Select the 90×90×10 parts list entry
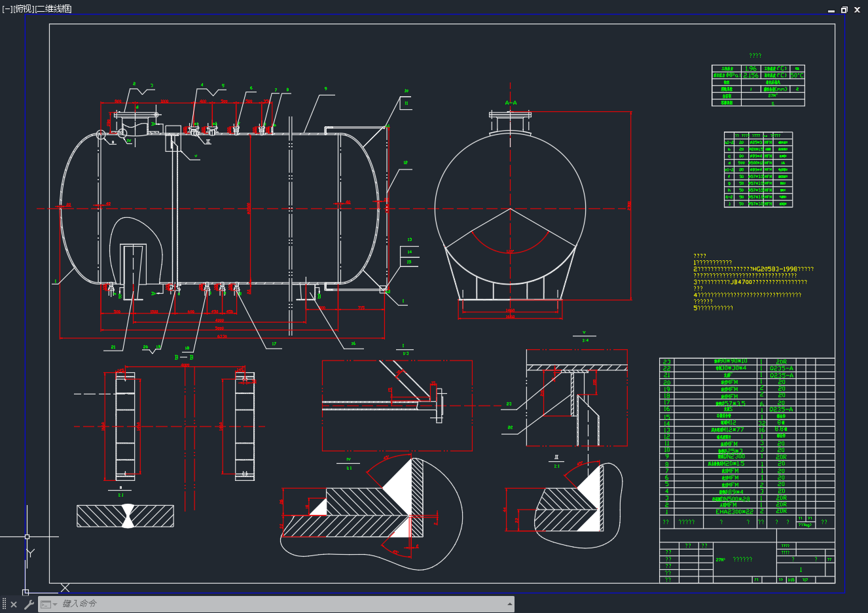868x613 pixels. (x=731, y=362)
